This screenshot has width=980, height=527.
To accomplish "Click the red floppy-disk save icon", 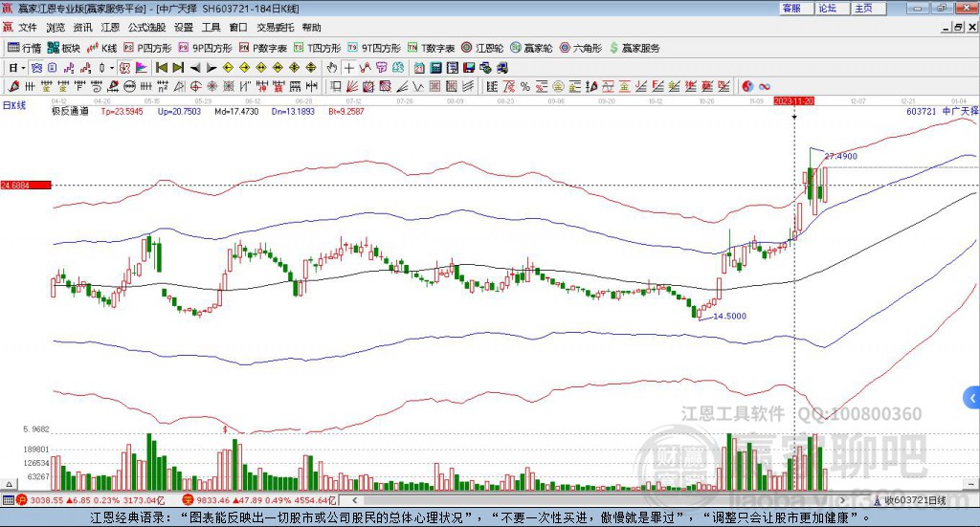I will coord(469,68).
